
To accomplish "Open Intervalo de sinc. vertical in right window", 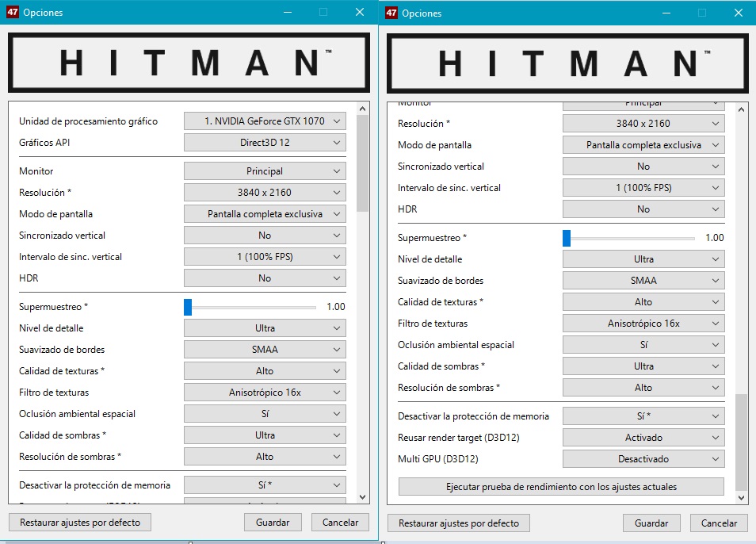I will tap(643, 188).
